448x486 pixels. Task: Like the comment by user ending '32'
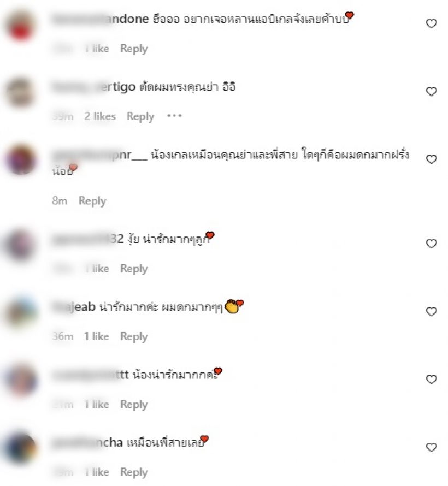(431, 244)
